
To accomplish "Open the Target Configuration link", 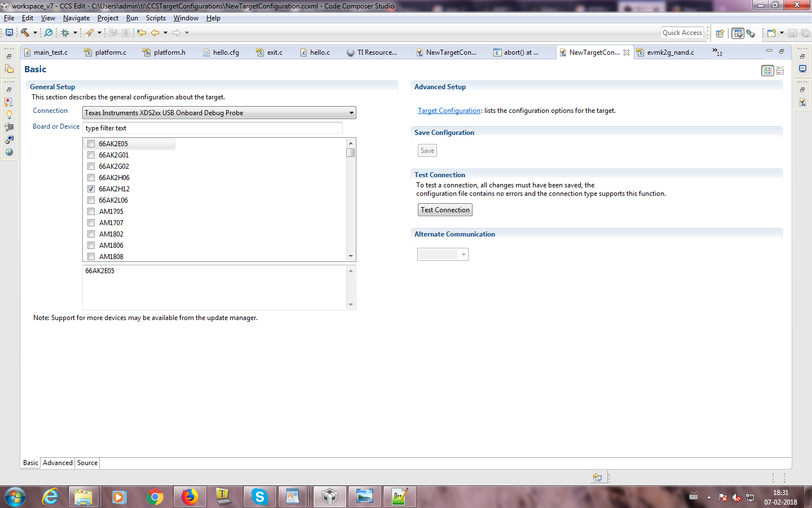I will coord(449,111).
